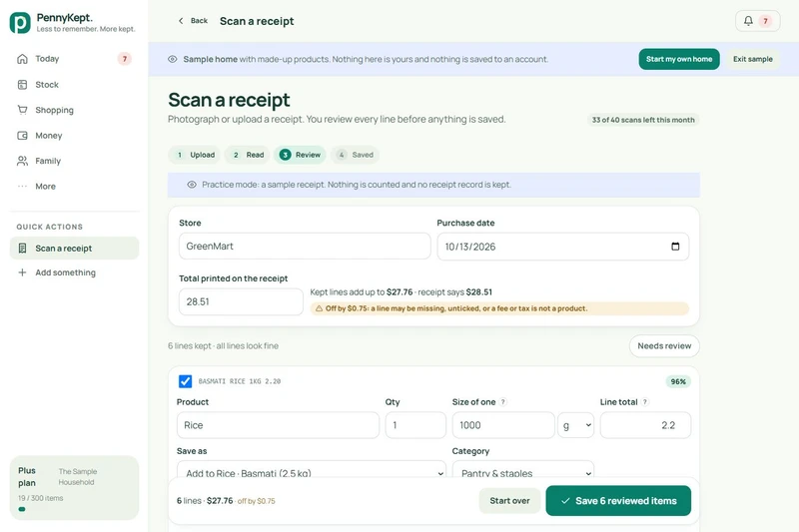Open Family in the sidebar
This screenshot has width=799, height=532.
(74, 161)
